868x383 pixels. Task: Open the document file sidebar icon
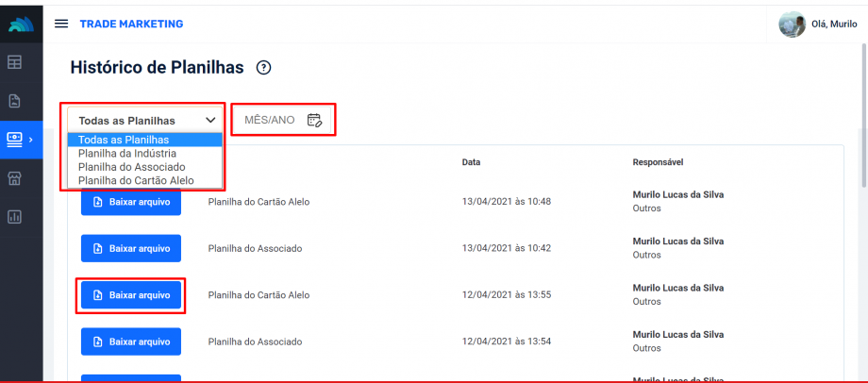pos(15,101)
